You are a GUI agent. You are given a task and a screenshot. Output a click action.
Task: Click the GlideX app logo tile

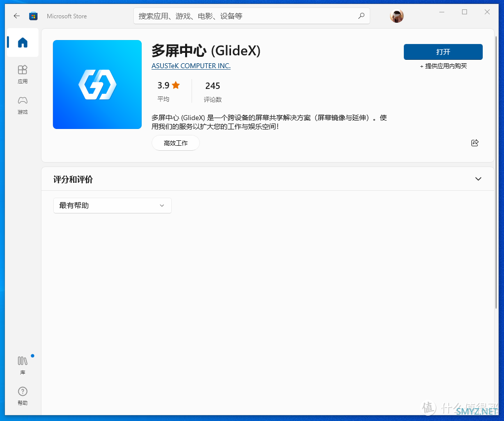[97, 84]
